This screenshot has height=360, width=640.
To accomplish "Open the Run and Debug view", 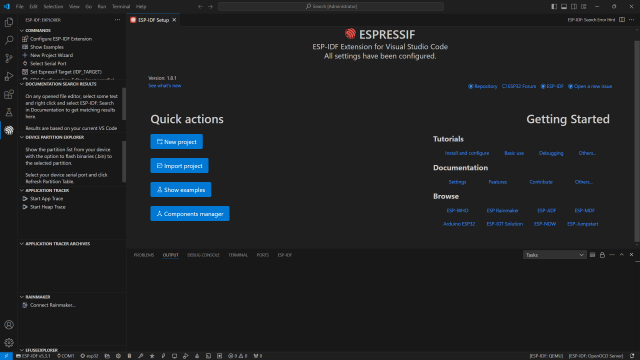I will (9, 76).
